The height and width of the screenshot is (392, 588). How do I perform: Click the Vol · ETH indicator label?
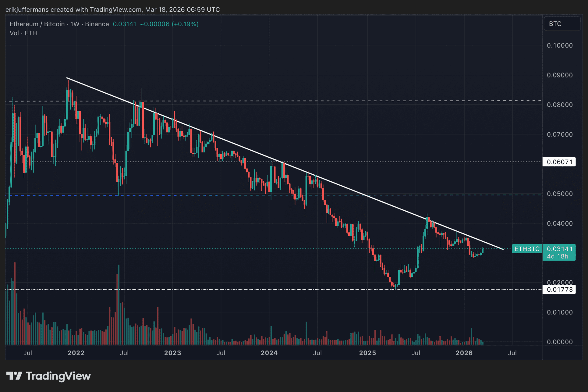pos(23,33)
